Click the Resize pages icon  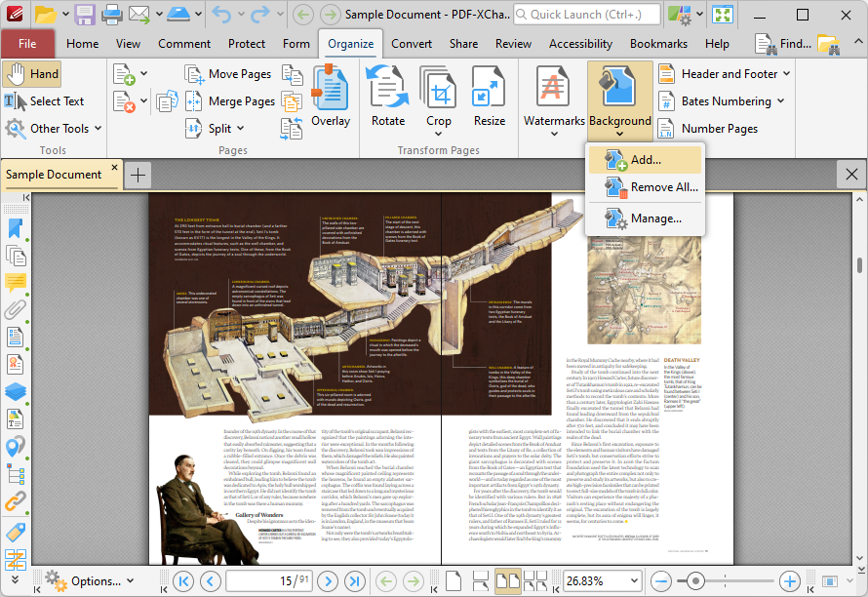490,97
